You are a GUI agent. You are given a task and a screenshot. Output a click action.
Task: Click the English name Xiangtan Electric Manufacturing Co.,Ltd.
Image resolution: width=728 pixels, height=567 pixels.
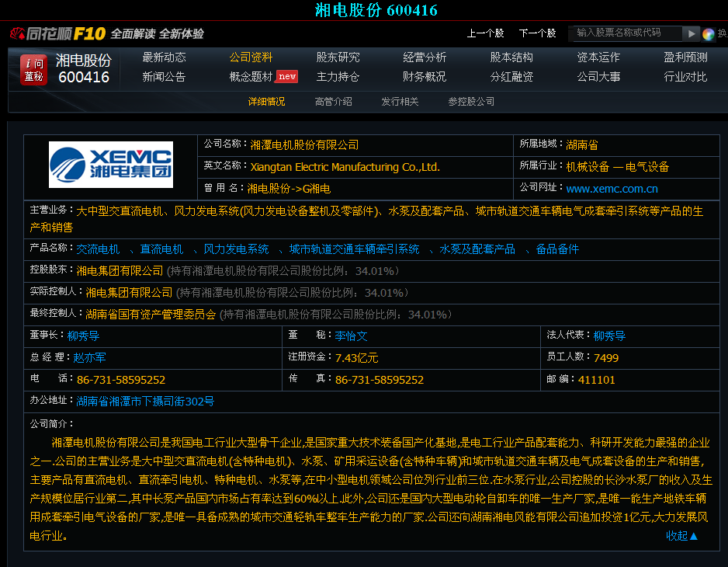click(x=345, y=167)
